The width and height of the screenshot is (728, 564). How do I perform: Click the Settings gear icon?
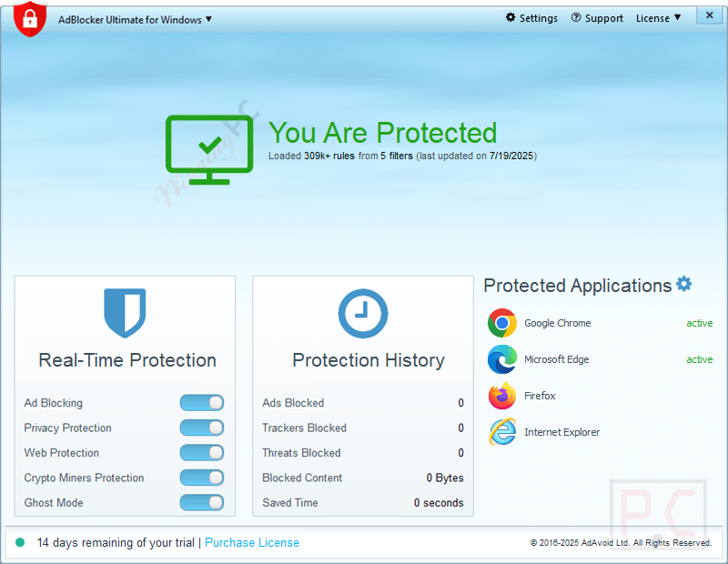(511, 17)
